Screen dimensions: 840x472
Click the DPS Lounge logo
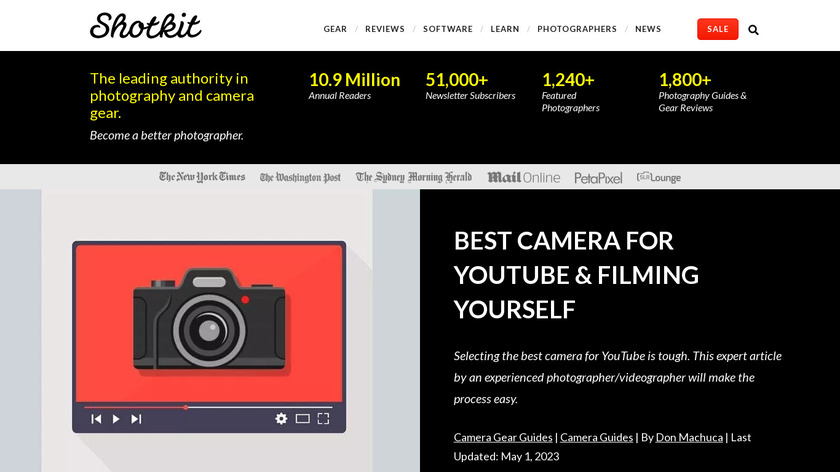click(658, 177)
